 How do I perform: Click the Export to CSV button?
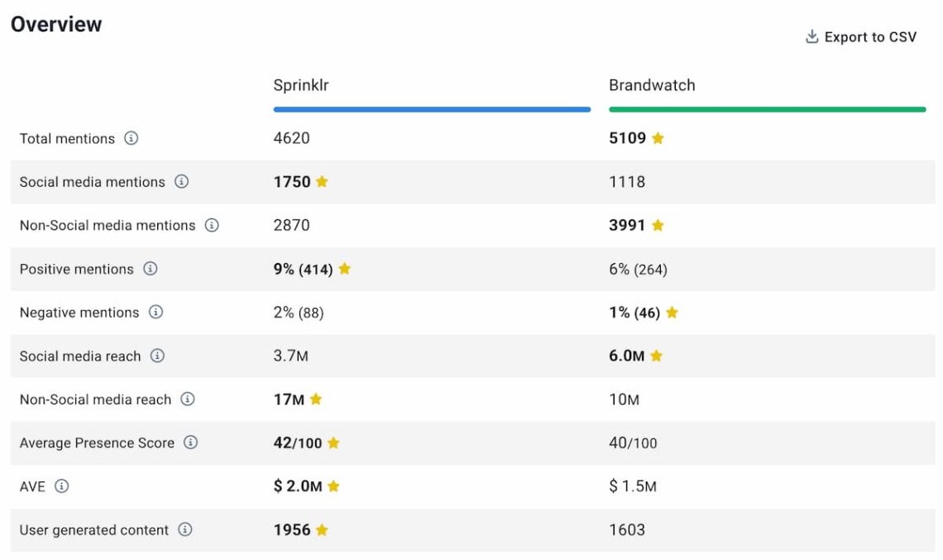click(869, 37)
